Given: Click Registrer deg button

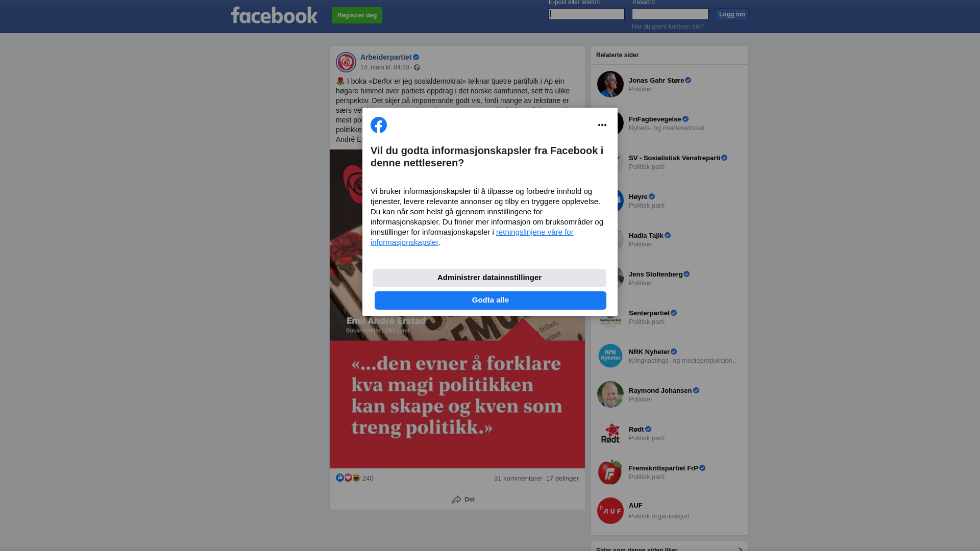Looking at the screenshot, I should coord(357,15).
